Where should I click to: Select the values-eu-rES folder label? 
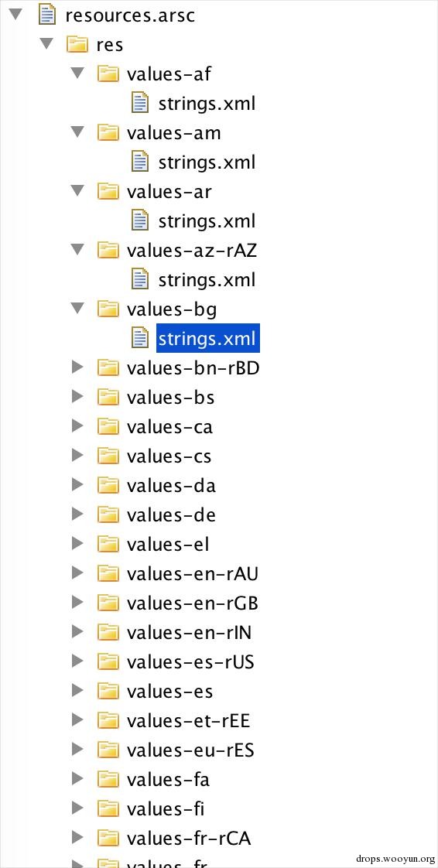[190, 750]
